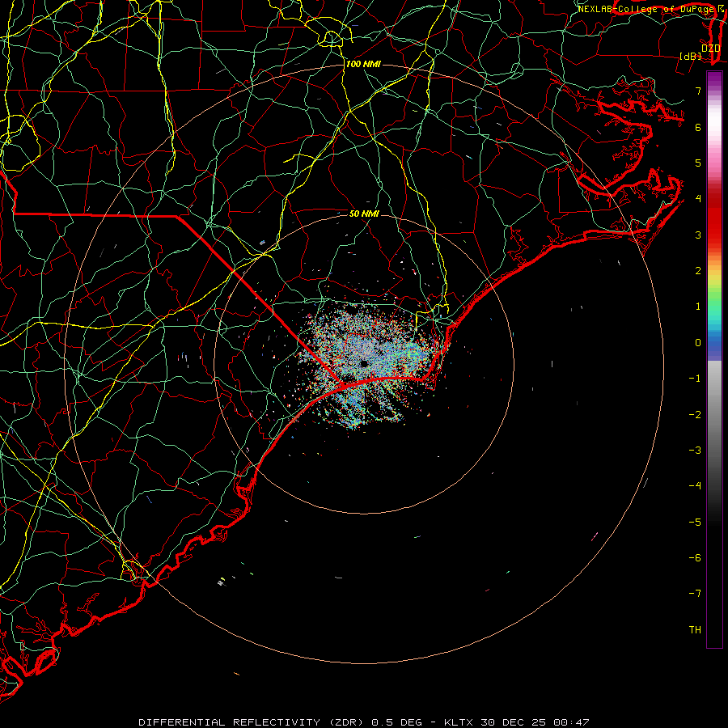Click the '50 NMI' range ring label
728x728 pixels.
click(364, 214)
